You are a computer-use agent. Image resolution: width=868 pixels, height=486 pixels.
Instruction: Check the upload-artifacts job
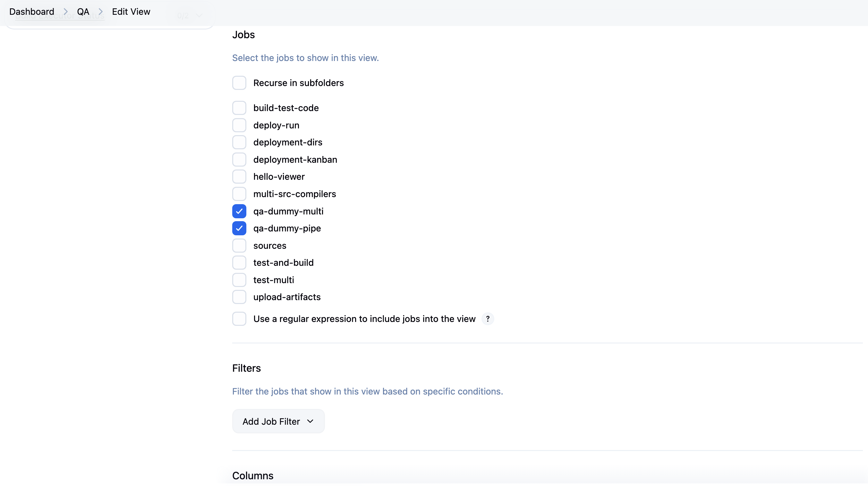point(239,297)
